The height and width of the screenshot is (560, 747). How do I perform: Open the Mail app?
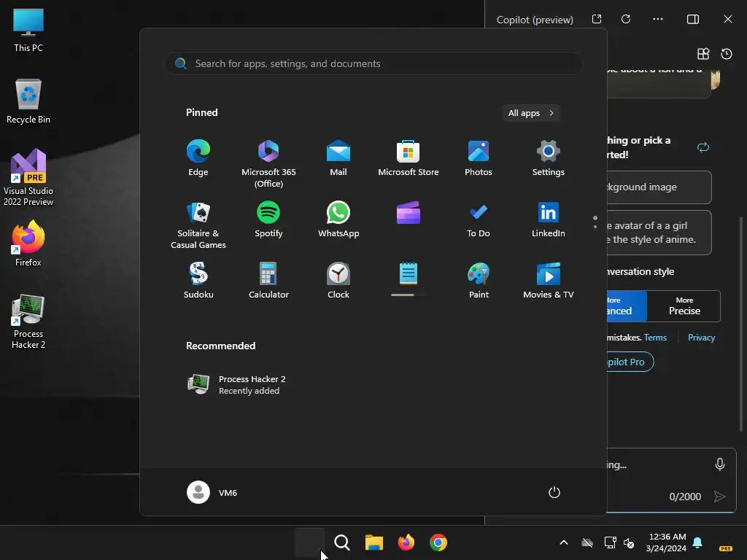[338, 157]
